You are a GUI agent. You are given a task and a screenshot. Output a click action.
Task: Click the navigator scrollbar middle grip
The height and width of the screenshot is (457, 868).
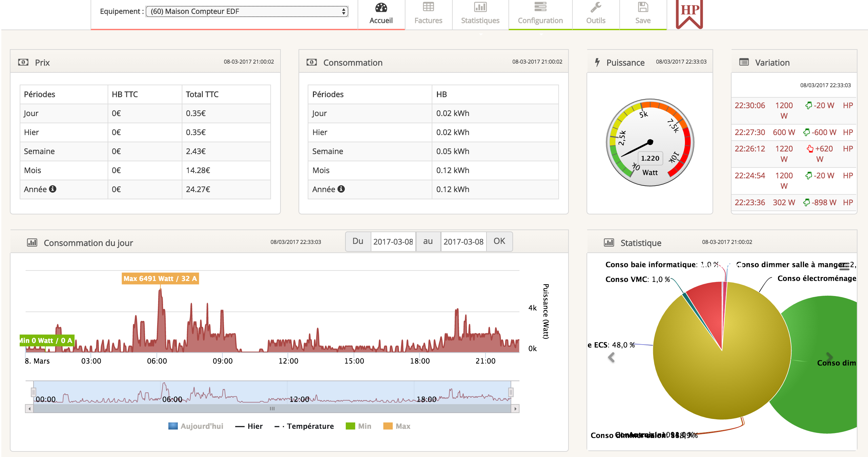point(272,408)
